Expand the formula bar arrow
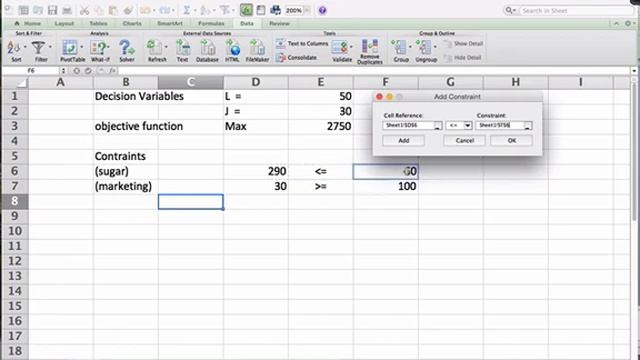This screenshot has height=360, width=640. point(634,71)
